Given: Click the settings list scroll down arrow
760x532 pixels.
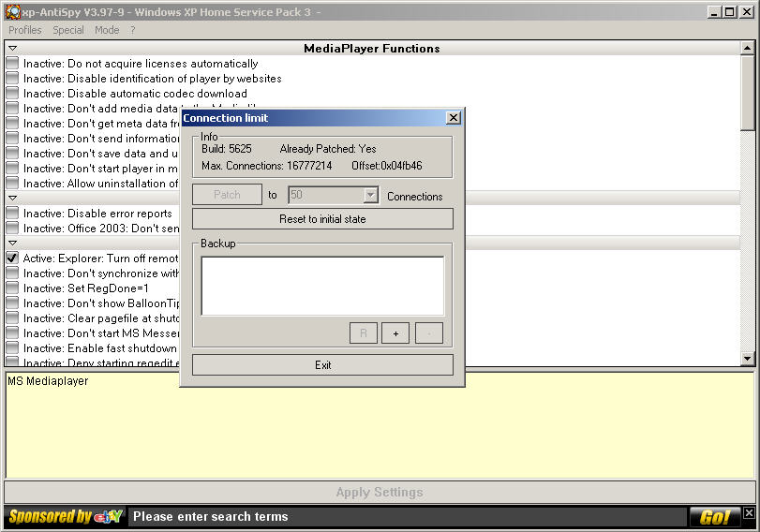Looking at the screenshot, I should tap(747, 358).
